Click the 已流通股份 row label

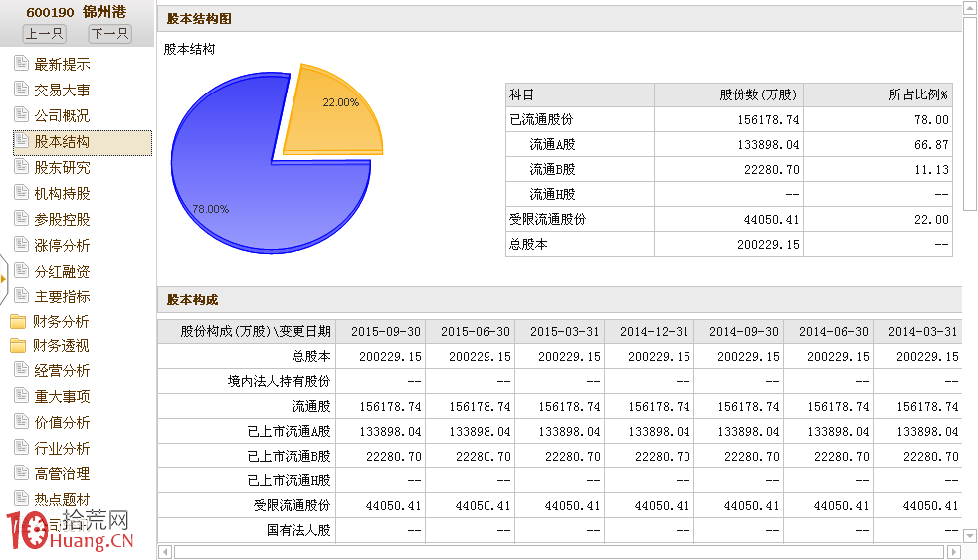coord(541,119)
